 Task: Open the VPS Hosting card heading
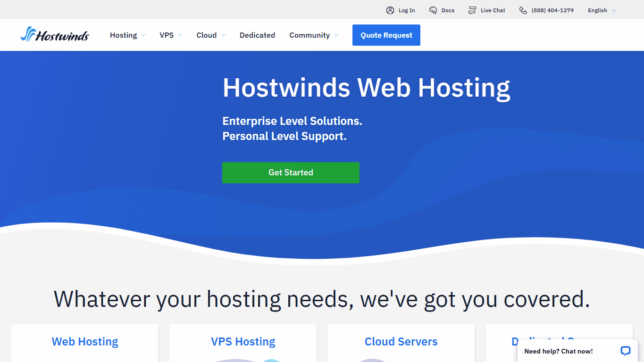pos(243,341)
